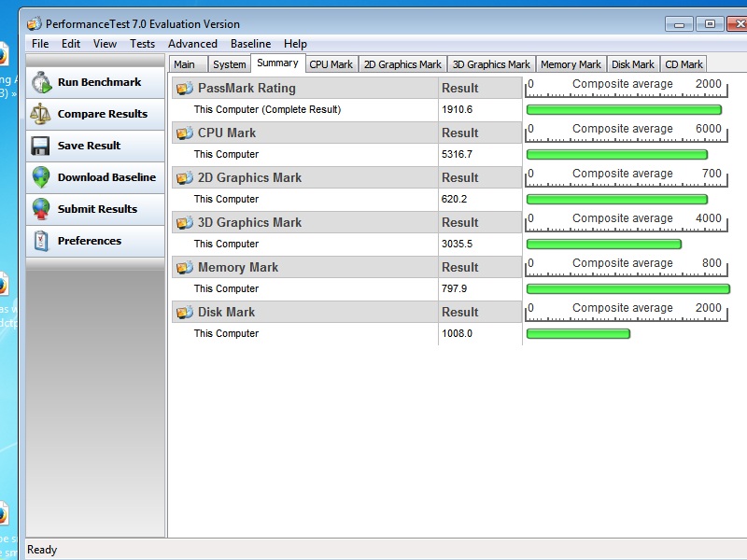Click the PassMark Rating section header text

247,88
